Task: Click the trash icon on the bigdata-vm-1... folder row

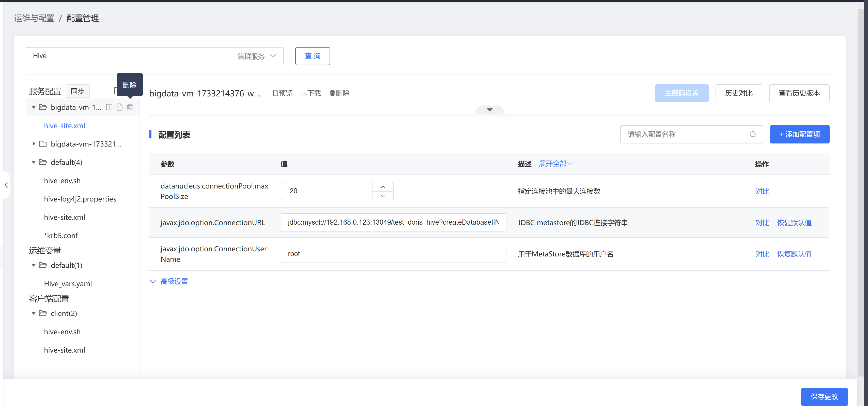Action: point(130,107)
